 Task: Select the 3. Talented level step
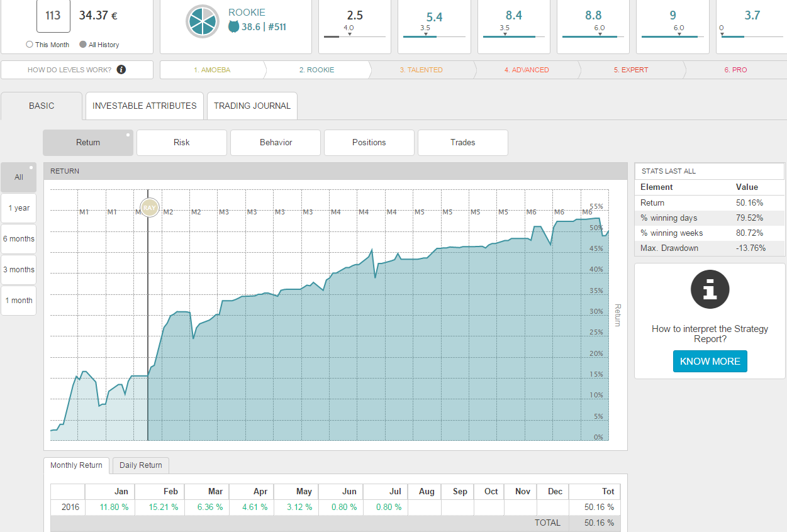pos(421,70)
